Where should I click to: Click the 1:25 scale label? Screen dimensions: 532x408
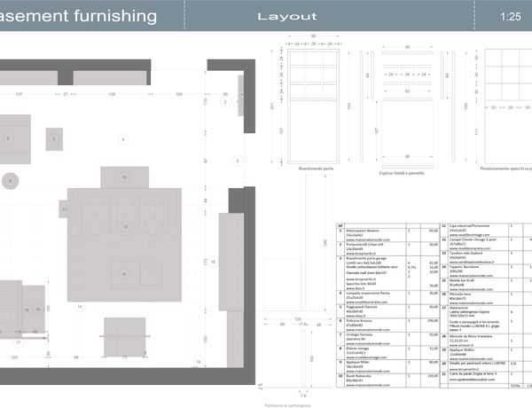[510, 17]
